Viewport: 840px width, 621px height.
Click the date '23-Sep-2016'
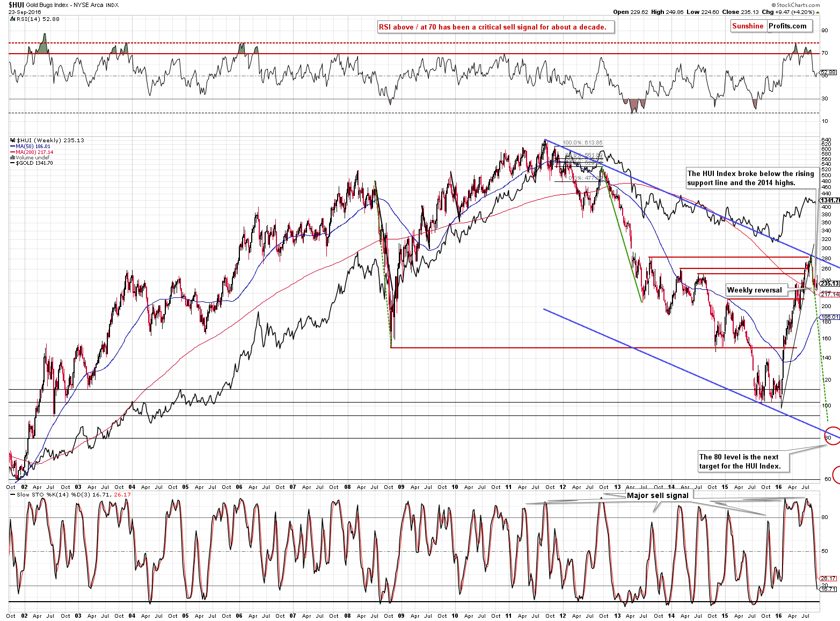[x=24, y=11]
